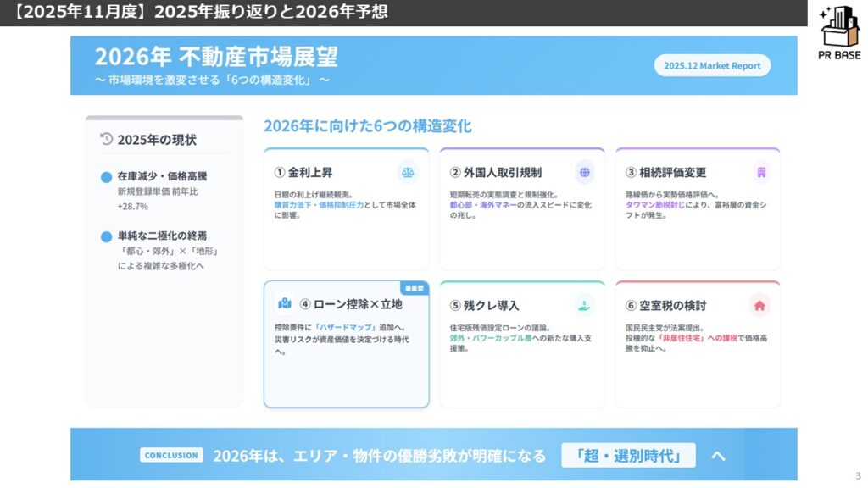Click the globe icon on the 外国人取引規制 card
The height and width of the screenshot is (488, 868).
584,172
